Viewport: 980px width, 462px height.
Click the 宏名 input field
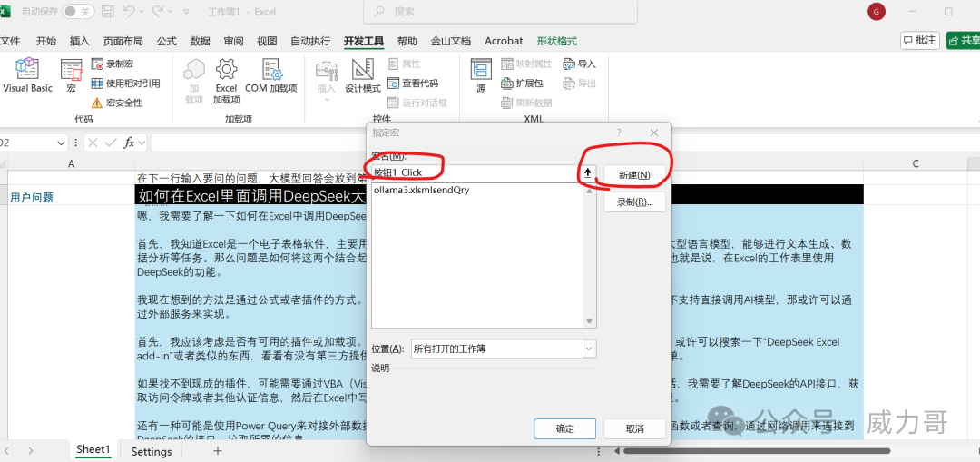(x=475, y=173)
